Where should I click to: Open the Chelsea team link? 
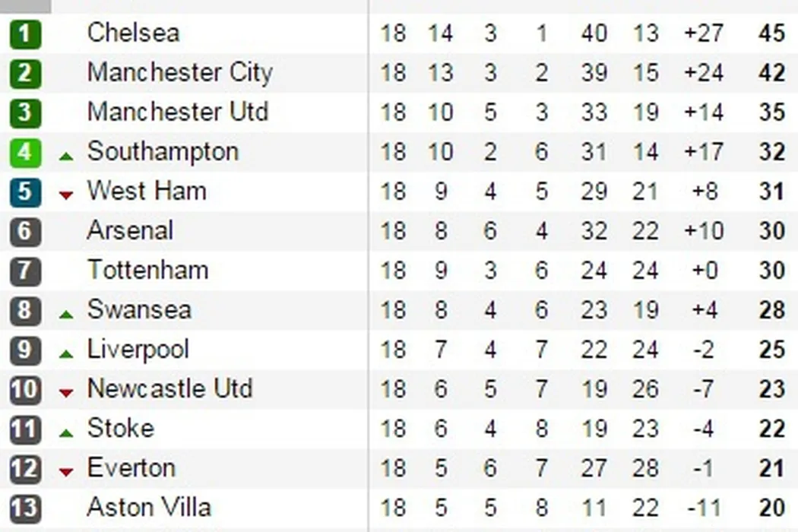click(134, 33)
